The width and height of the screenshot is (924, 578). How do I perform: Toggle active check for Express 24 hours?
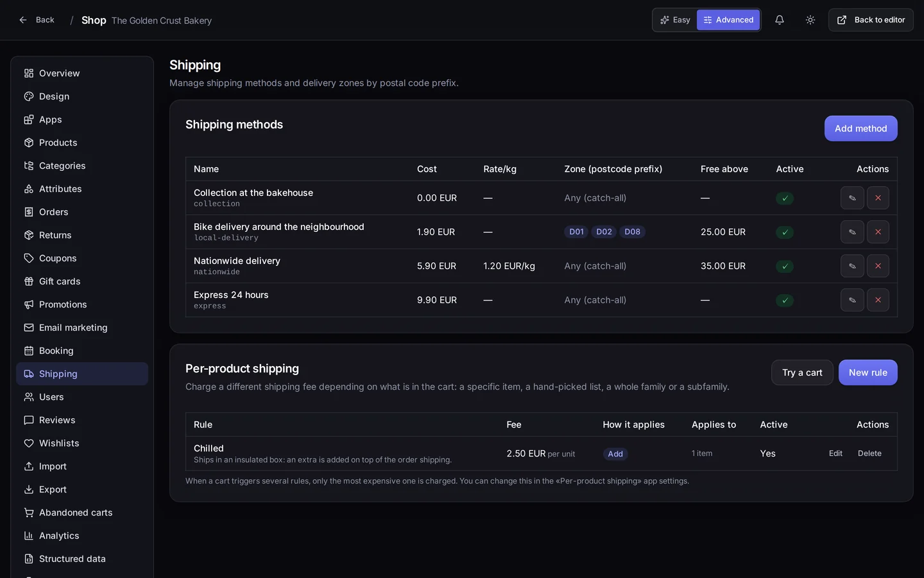[785, 301]
